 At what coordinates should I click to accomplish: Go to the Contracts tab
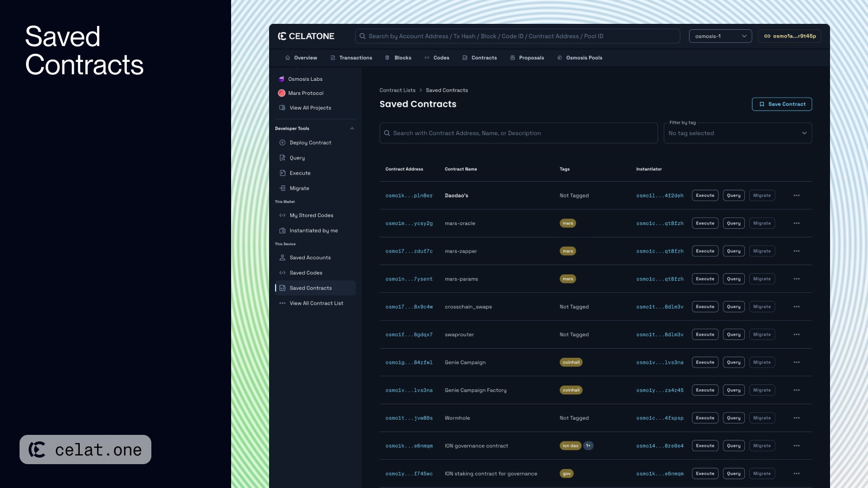pyautogui.click(x=480, y=57)
